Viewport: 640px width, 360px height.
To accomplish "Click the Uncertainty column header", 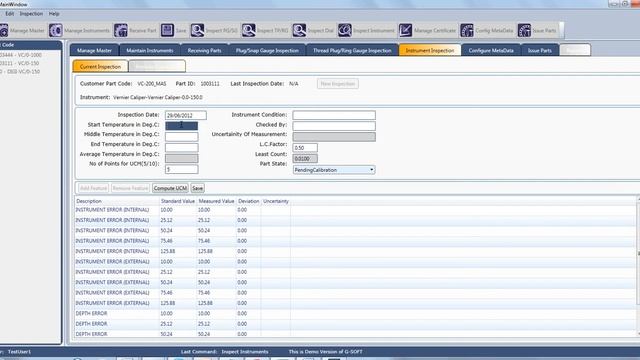I will click(x=276, y=201).
